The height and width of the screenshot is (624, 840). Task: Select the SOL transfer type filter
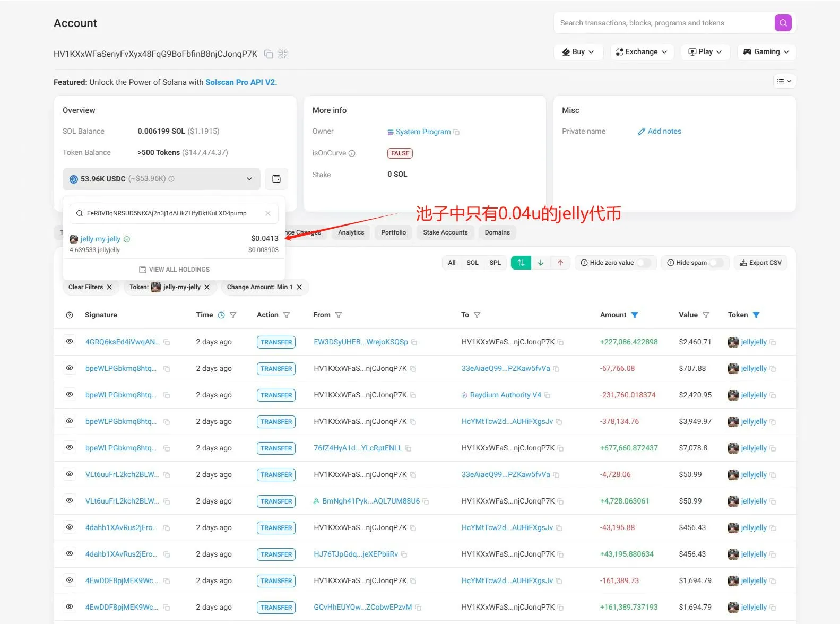pos(472,263)
